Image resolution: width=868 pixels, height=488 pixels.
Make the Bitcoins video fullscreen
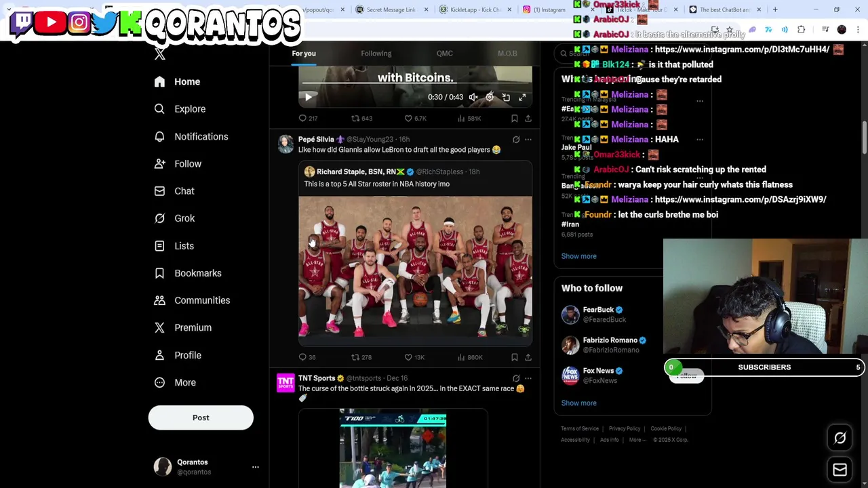click(522, 98)
